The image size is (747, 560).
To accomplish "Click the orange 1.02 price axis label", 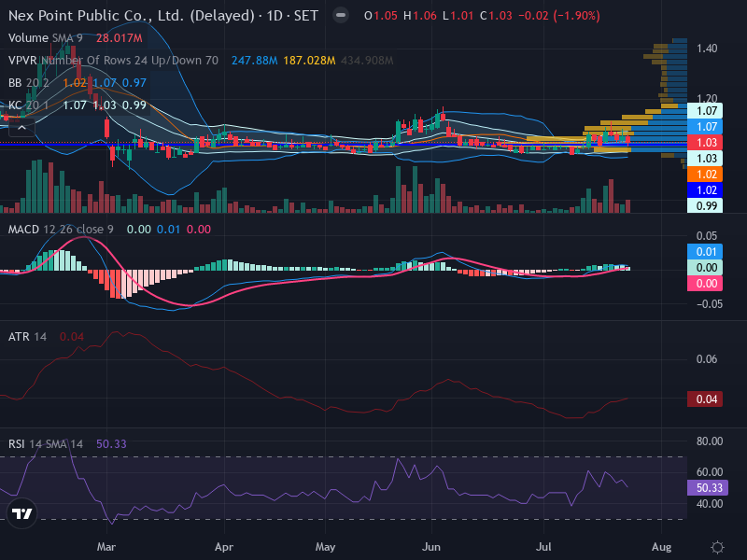I will 705,175.
